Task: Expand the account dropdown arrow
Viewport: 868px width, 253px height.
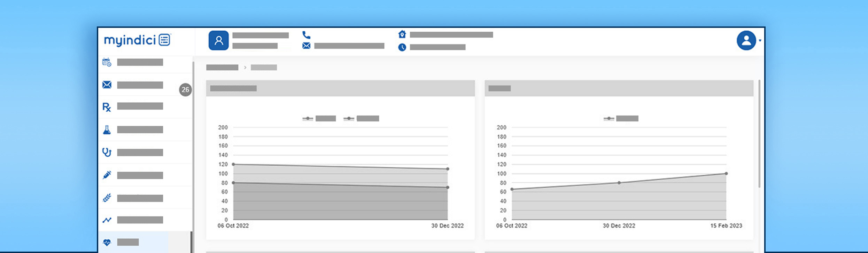Action: click(x=760, y=41)
